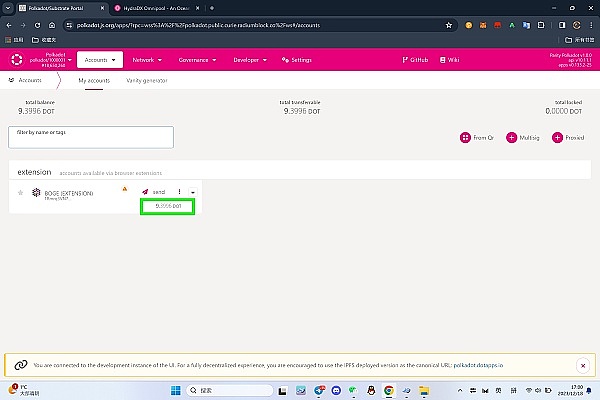
Task: Toggle the favorite star for BOGE account
Action: (x=20, y=193)
